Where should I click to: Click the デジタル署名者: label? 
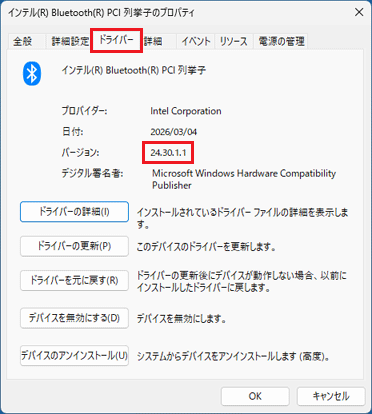coord(92,173)
